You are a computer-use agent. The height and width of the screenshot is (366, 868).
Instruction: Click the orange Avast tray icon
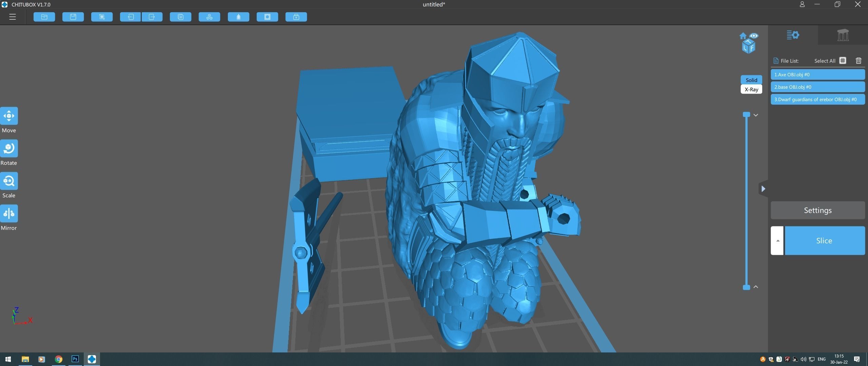[x=763, y=359]
